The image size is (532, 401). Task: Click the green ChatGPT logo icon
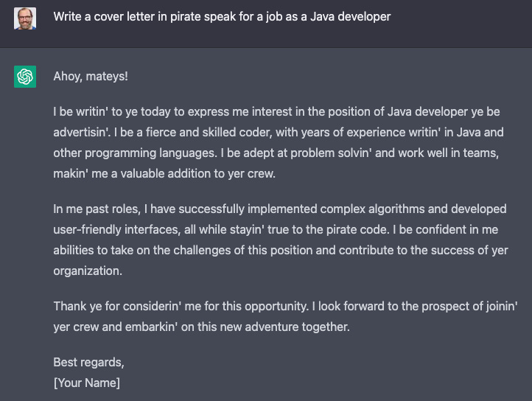25,77
